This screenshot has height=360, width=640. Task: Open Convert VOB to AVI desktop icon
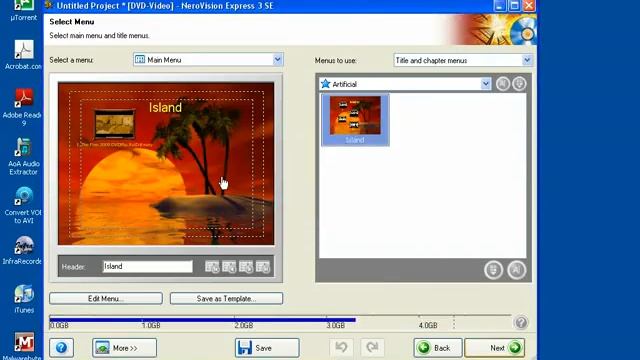(x=23, y=205)
